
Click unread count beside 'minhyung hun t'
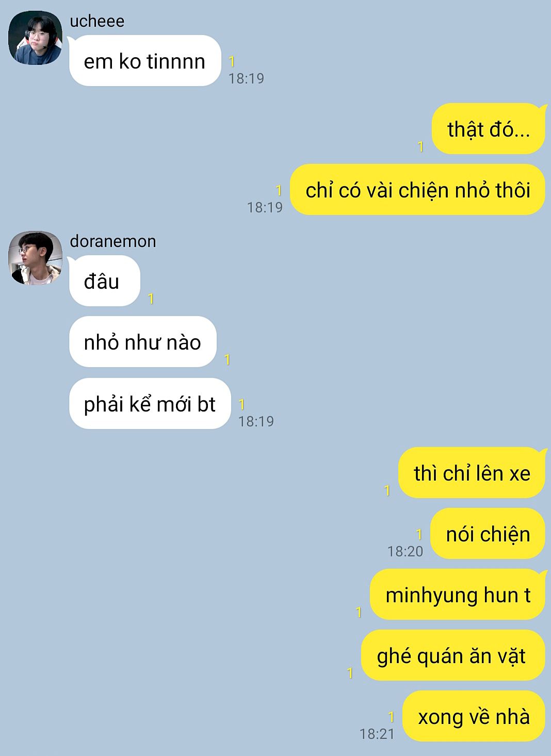point(359,612)
